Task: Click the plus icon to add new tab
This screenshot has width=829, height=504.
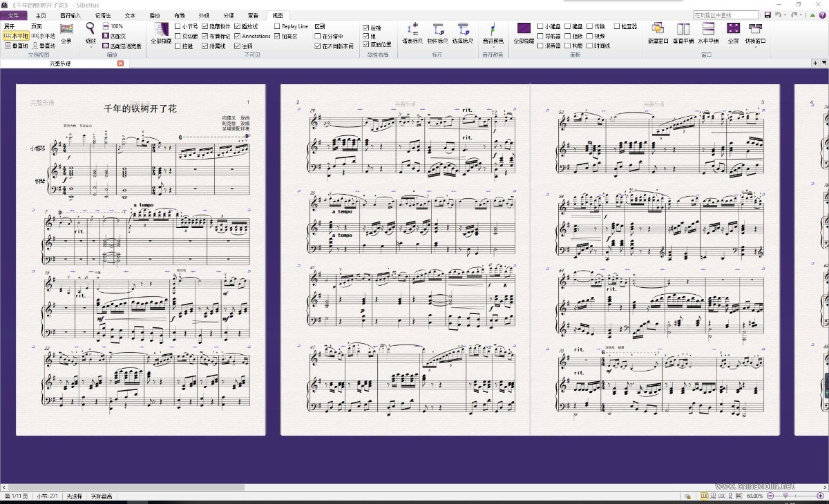Action: [x=815, y=63]
